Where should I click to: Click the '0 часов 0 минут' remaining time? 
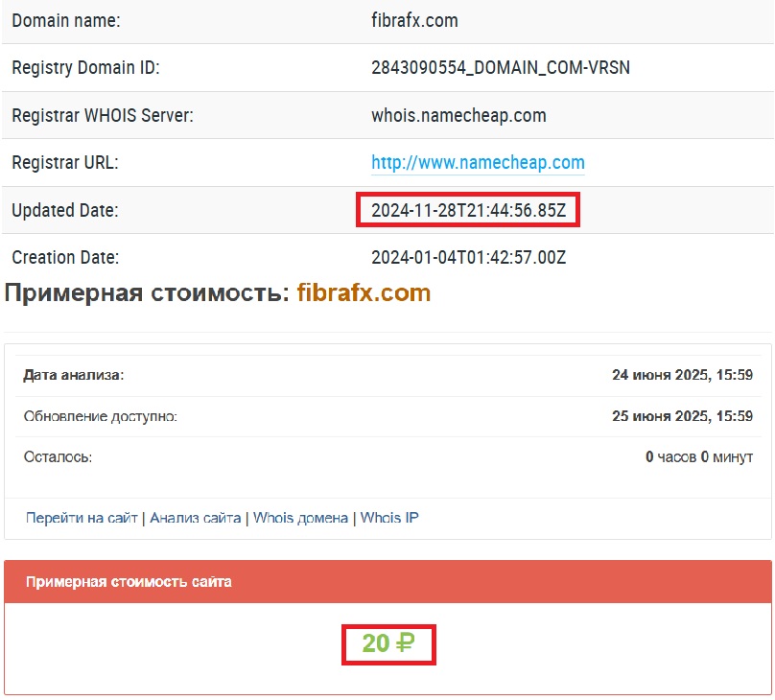[x=699, y=457]
